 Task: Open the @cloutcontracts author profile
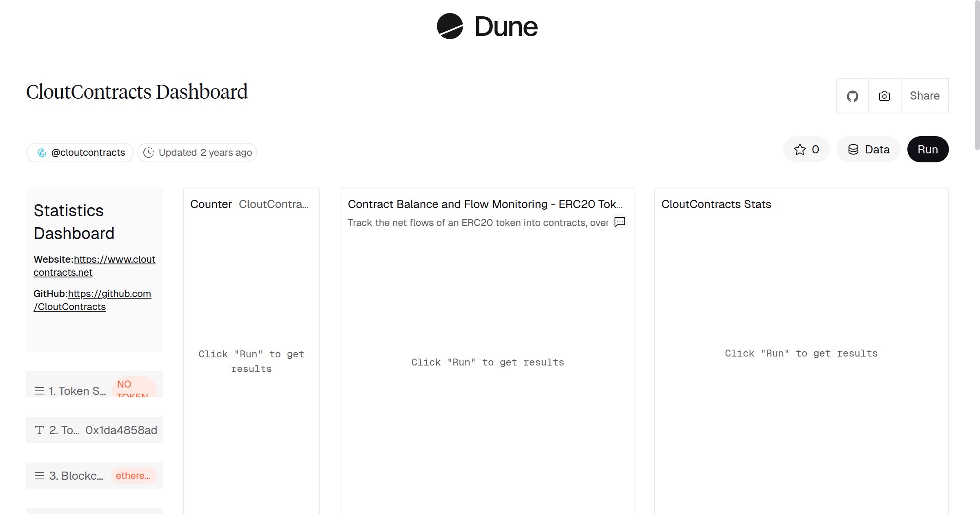(88, 152)
